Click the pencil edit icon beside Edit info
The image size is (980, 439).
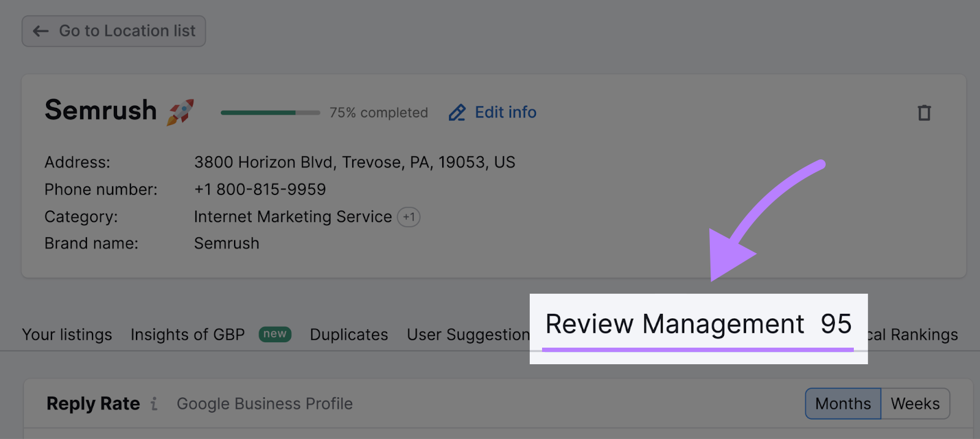[x=457, y=113]
